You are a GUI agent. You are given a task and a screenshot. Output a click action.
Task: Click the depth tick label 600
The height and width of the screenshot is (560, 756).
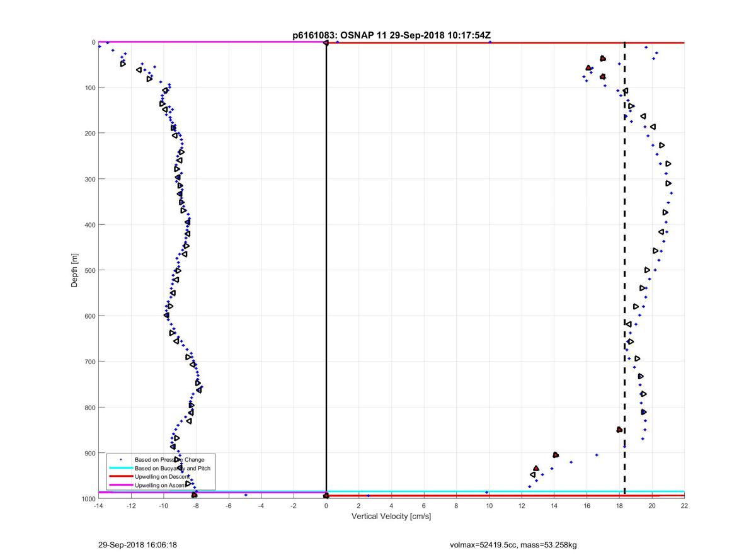[90, 316]
